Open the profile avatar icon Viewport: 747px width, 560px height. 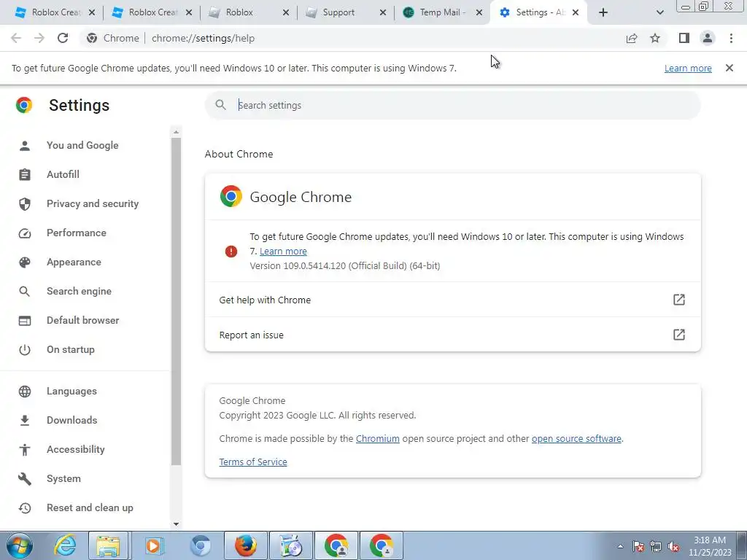point(708,38)
